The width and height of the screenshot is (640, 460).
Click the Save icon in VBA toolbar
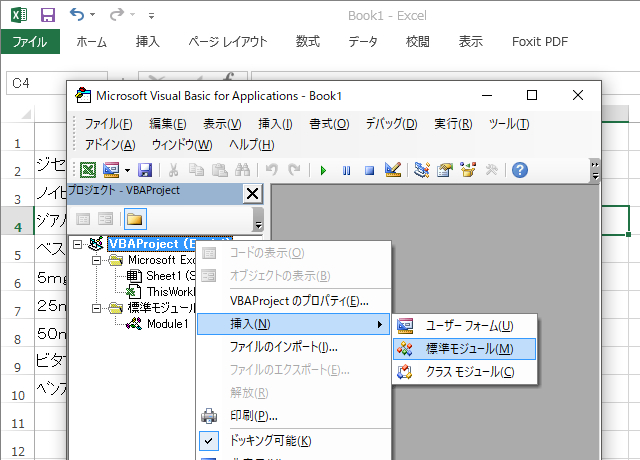pyautogui.click(x=146, y=170)
